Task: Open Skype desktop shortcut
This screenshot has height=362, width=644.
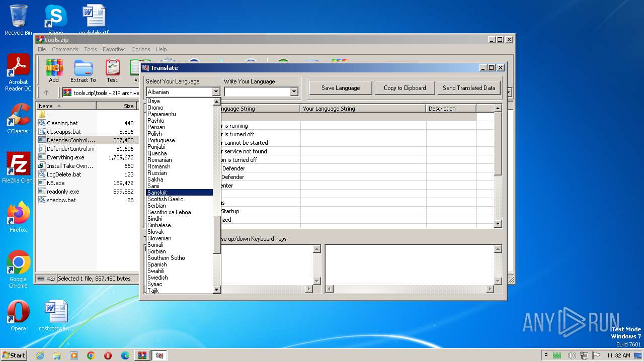Action: [x=55, y=20]
